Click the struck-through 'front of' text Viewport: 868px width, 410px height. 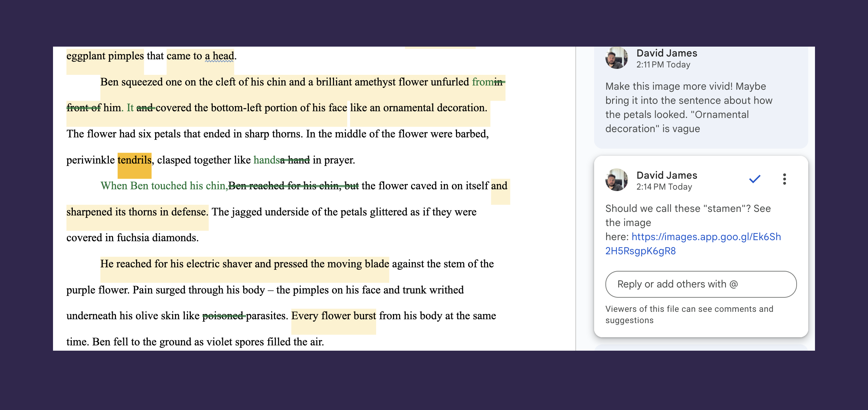(84, 108)
